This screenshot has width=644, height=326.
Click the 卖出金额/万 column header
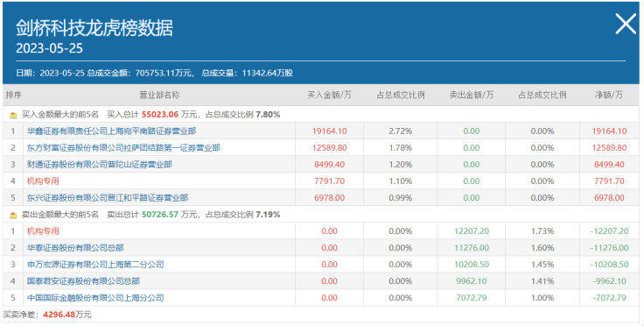point(472,95)
